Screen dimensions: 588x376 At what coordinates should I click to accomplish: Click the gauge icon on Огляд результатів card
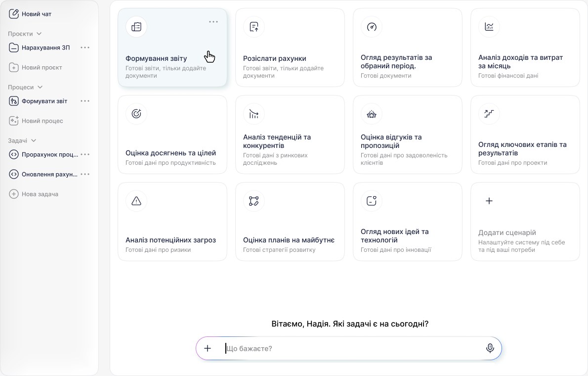(372, 27)
